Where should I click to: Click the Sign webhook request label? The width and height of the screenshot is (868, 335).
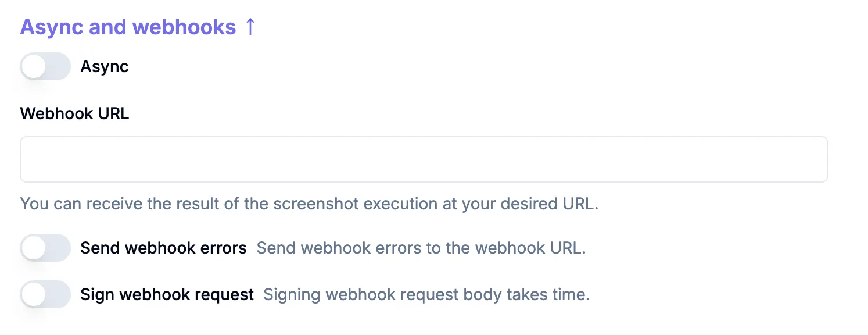pos(167,294)
